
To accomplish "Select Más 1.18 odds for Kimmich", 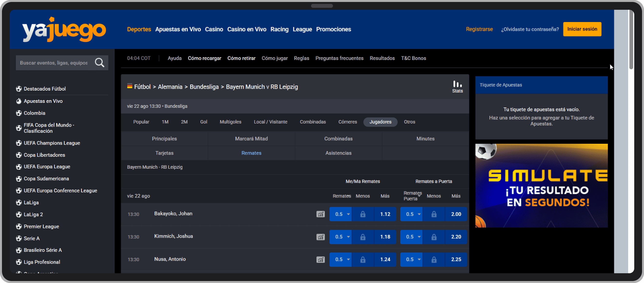I will (385, 237).
